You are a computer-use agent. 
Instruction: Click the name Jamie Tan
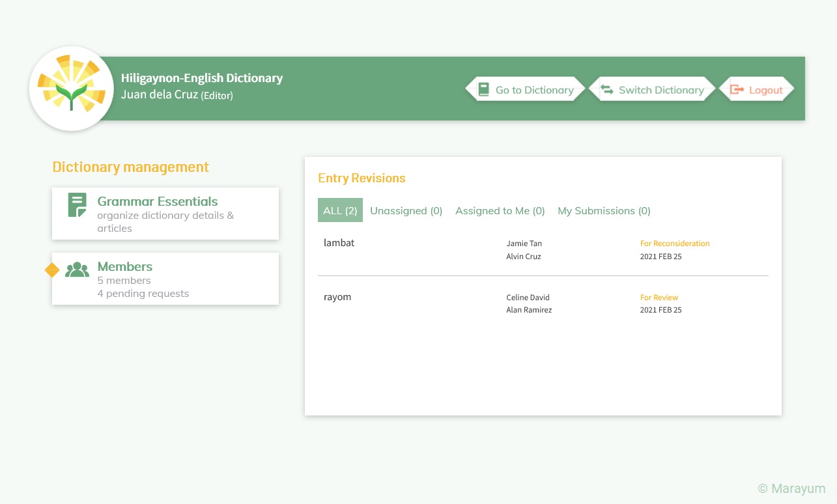point(524,244)
